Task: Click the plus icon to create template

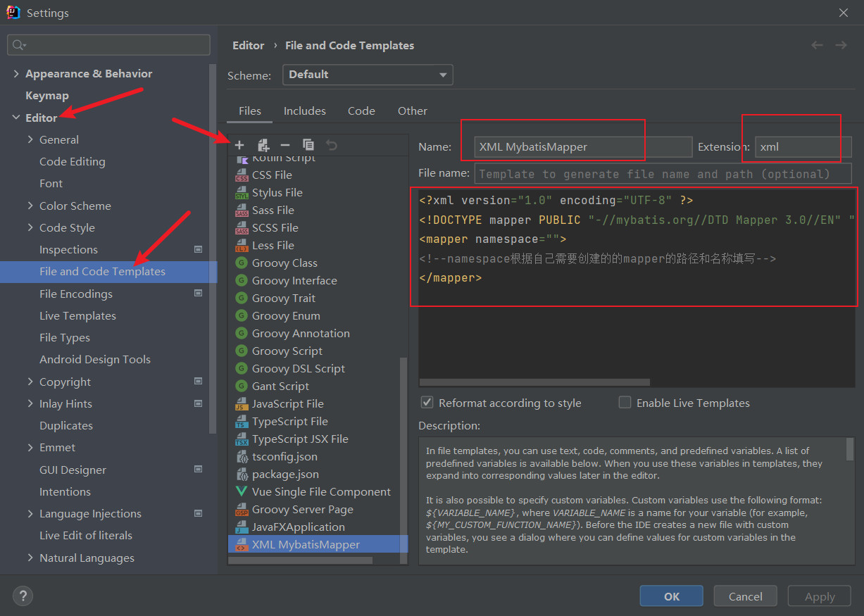Action: click(239, 145)
